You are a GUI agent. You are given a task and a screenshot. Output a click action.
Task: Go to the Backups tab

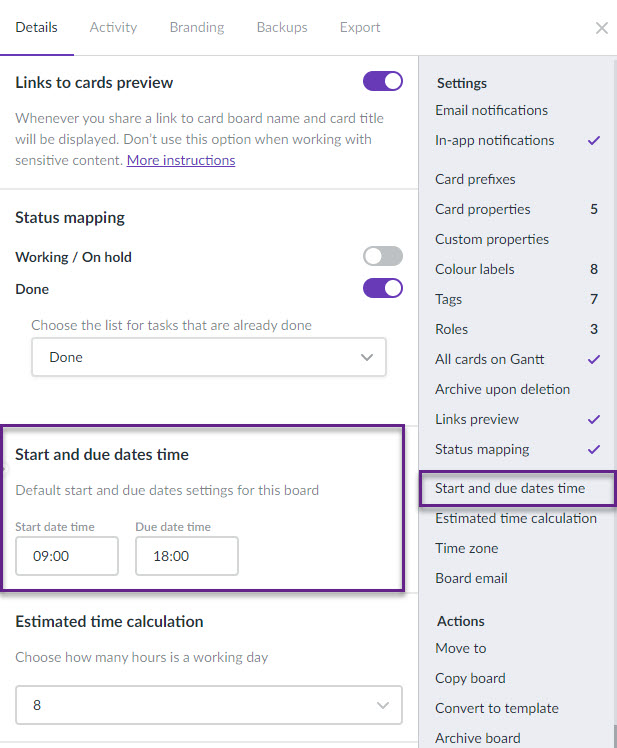coord(282,27)
